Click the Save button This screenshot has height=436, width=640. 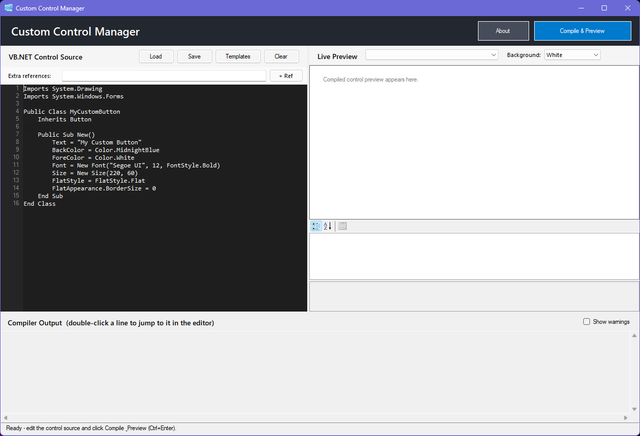[x=194, y=56]
